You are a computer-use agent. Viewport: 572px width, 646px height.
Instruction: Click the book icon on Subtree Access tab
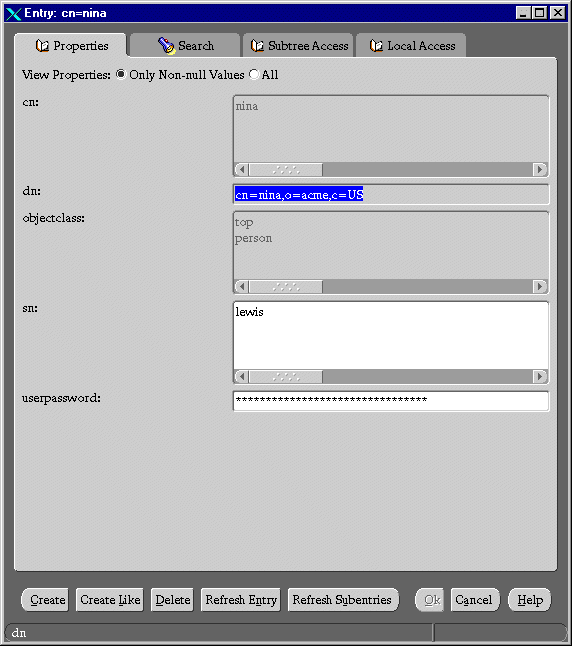pos(257,46)
